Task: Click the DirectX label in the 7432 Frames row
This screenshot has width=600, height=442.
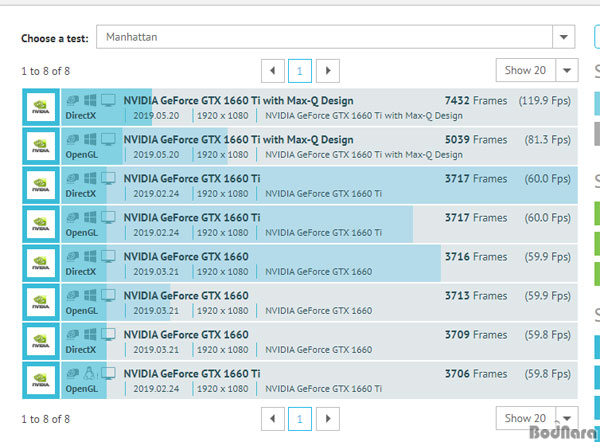Action: coord(81,116)
